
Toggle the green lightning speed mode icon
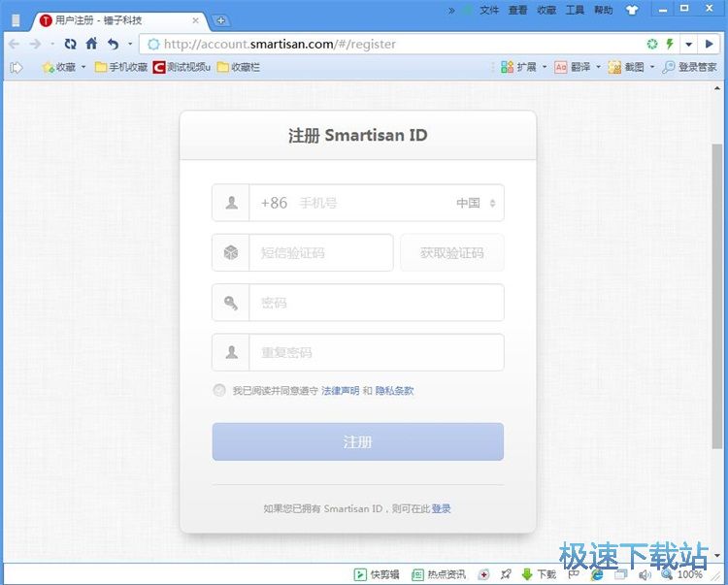pyautogui.click(x=670, y=44)
